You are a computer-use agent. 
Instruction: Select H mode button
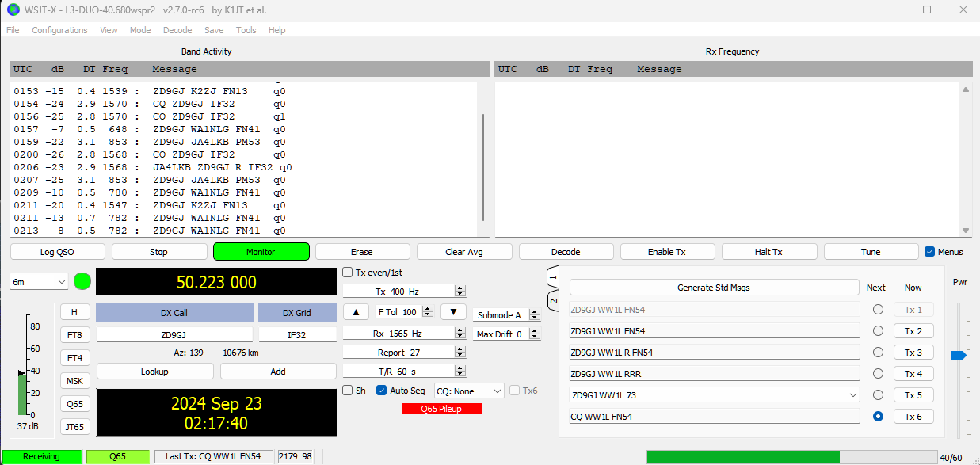point(74,312)
